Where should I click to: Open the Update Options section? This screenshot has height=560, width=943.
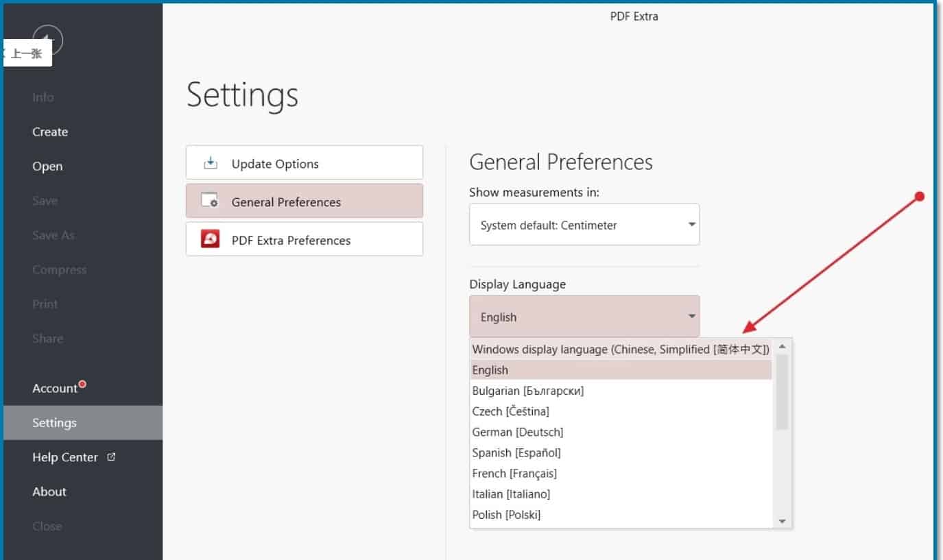(305, 162)
